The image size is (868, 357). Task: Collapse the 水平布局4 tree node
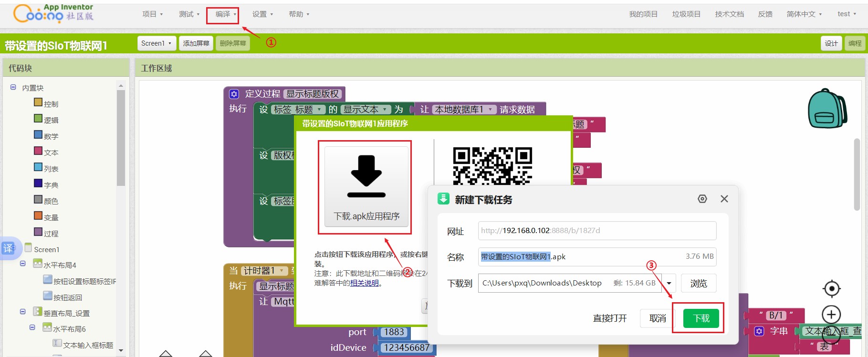click(22, 264)
